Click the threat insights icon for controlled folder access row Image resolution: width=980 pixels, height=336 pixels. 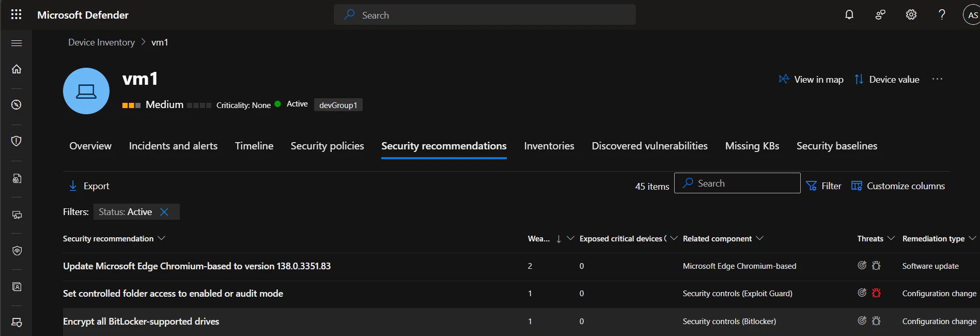click(862, 293)
